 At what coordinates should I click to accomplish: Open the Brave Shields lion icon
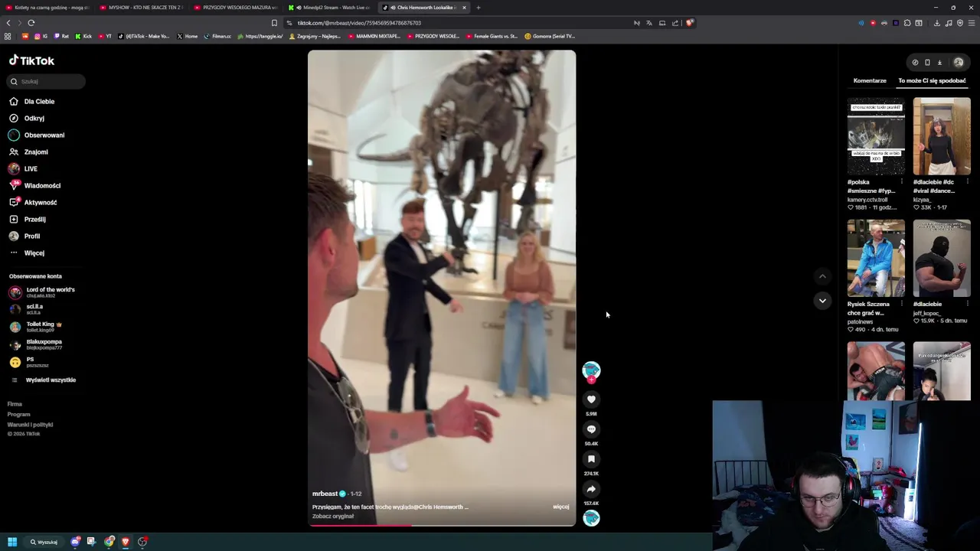[x=689, y=23]
